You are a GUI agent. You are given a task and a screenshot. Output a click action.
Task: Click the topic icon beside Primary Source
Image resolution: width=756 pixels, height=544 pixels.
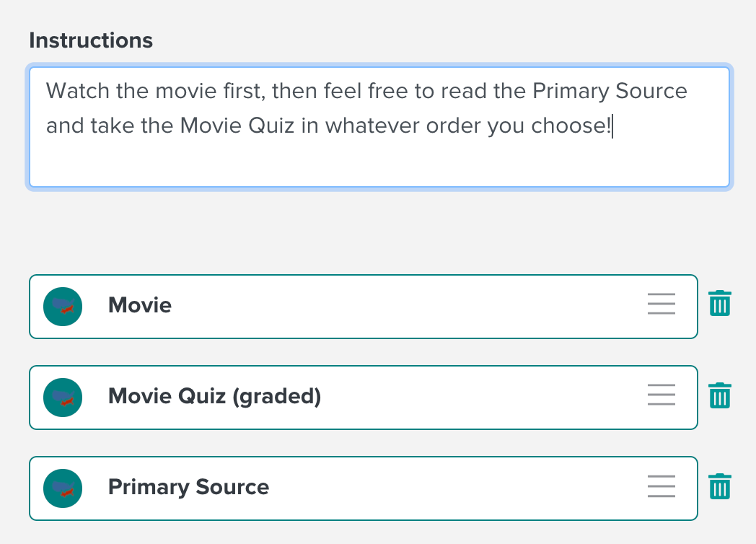click(x=63, y=488)
